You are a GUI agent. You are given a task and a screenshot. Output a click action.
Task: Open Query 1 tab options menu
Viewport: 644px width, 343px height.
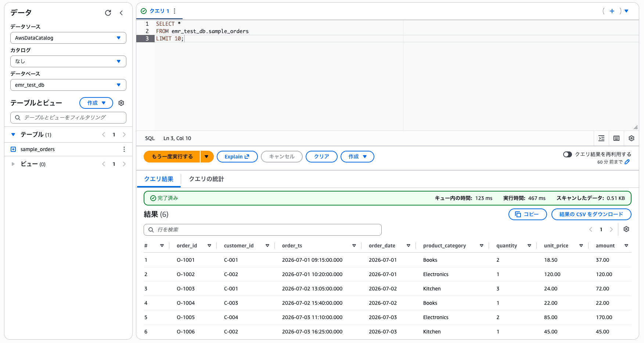pos(175,11)
